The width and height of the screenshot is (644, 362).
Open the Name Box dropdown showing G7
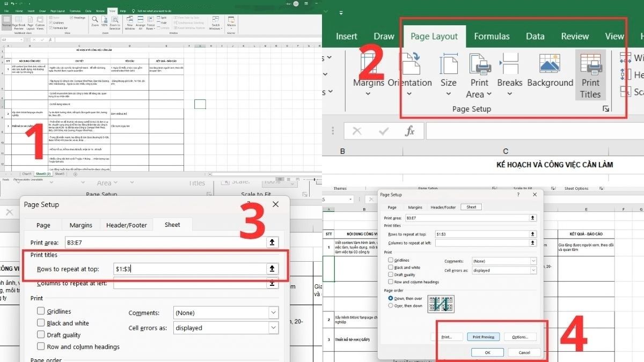pos(21,40)
